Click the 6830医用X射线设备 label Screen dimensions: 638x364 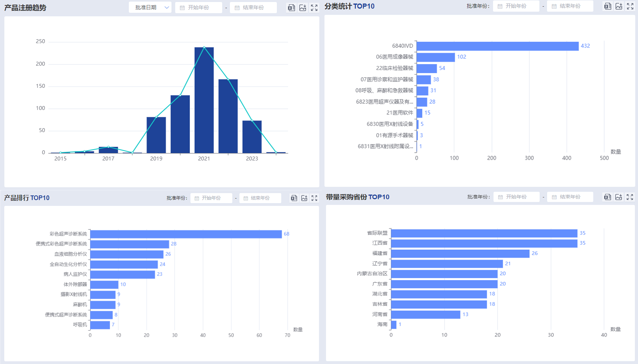390,124
